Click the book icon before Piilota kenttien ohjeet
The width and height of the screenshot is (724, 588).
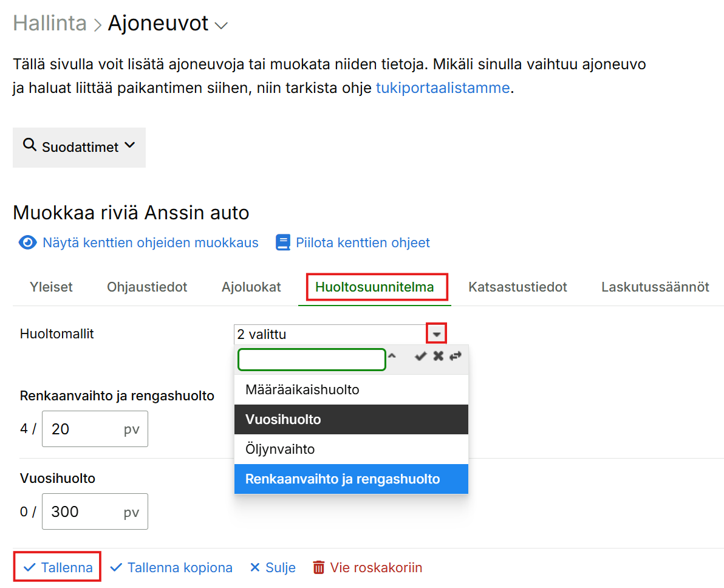(x=283, y=243)
